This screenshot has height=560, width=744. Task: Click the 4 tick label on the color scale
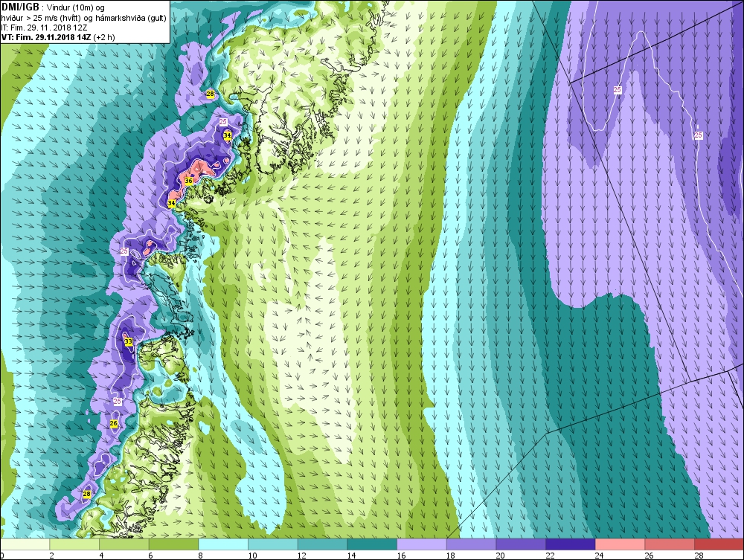101,556
